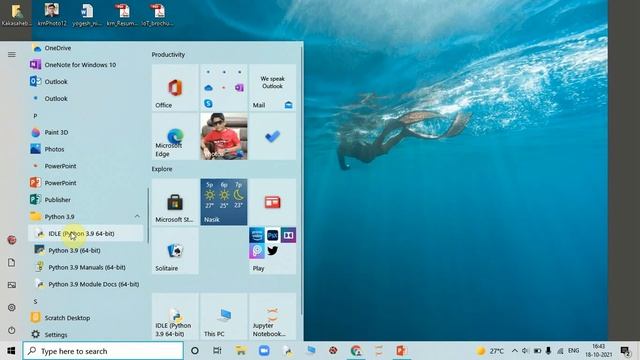Screen dimensions: 640x360
Task: Launch the IDLE (Python 3.9 64-bit) pinned tile
Action: click(x=175, y=316)
